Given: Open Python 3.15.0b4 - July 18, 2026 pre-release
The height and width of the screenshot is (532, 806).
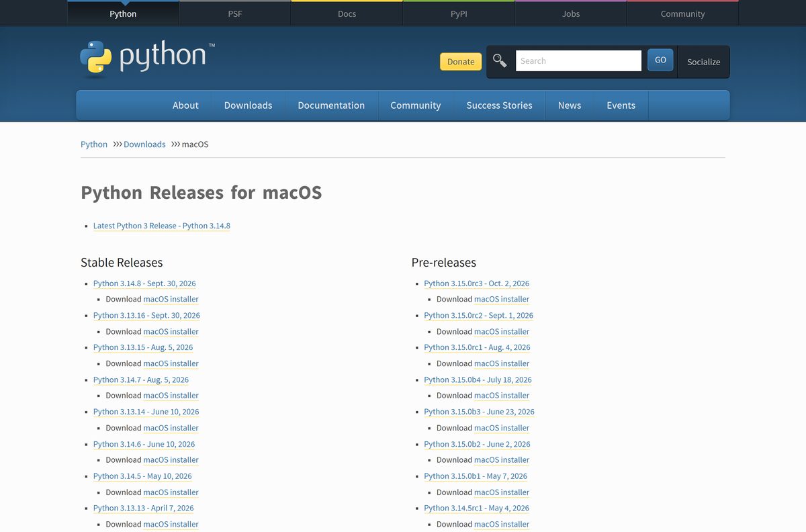Looking at the screenshot, I should pyautogui.click(x=478, y=380).
